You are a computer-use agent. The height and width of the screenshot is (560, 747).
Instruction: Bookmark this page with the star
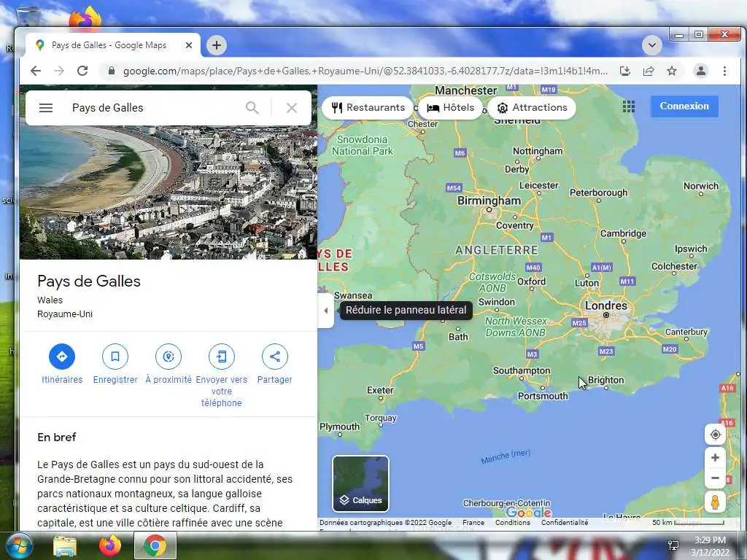(672, 71)
